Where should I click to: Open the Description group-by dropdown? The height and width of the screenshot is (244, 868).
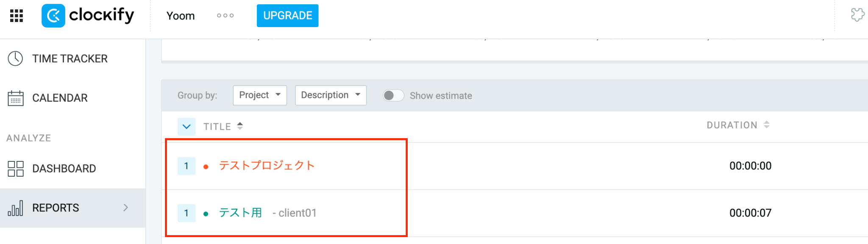(331, 95)
